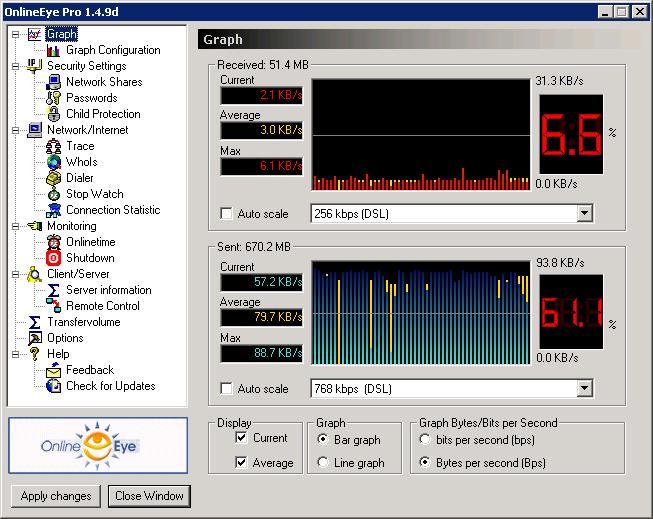Collapse the Graph tree node
This screenshot has width=653, height=519.
click(16, 34)
